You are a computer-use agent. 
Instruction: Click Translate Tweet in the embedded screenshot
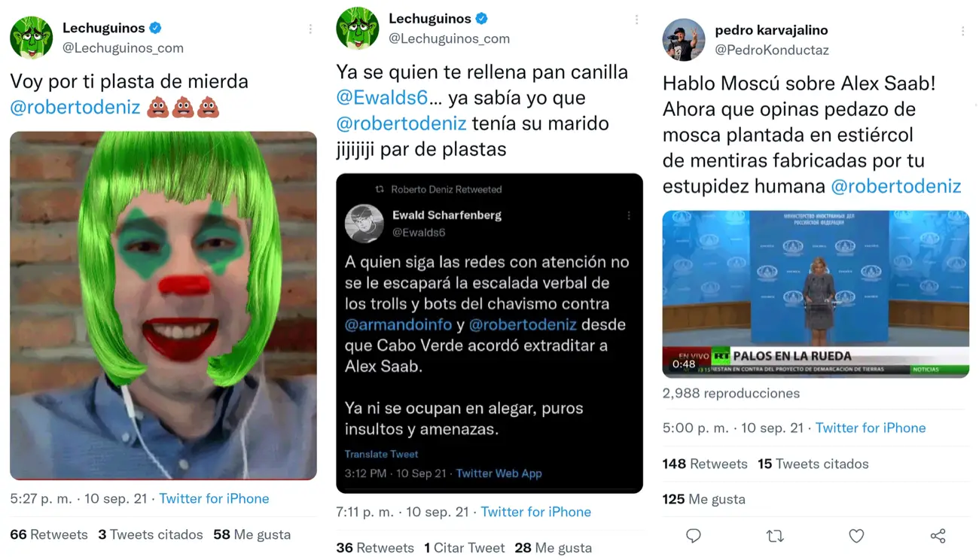point(381,454)
